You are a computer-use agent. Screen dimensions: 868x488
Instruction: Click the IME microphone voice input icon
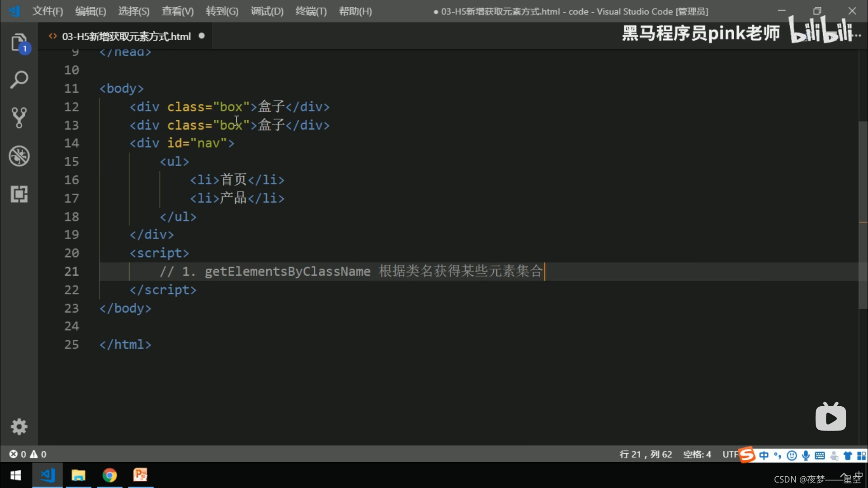[x=806, y=455]
